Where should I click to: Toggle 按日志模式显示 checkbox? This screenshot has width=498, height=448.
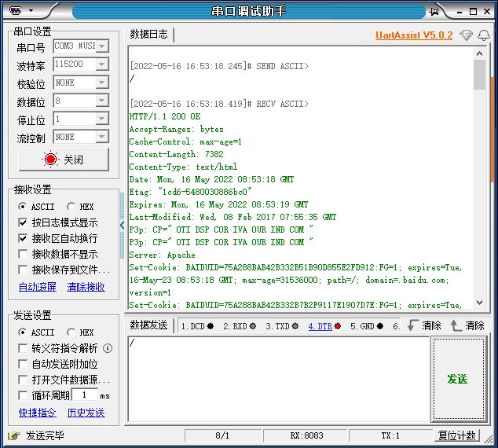coord(23,222)
